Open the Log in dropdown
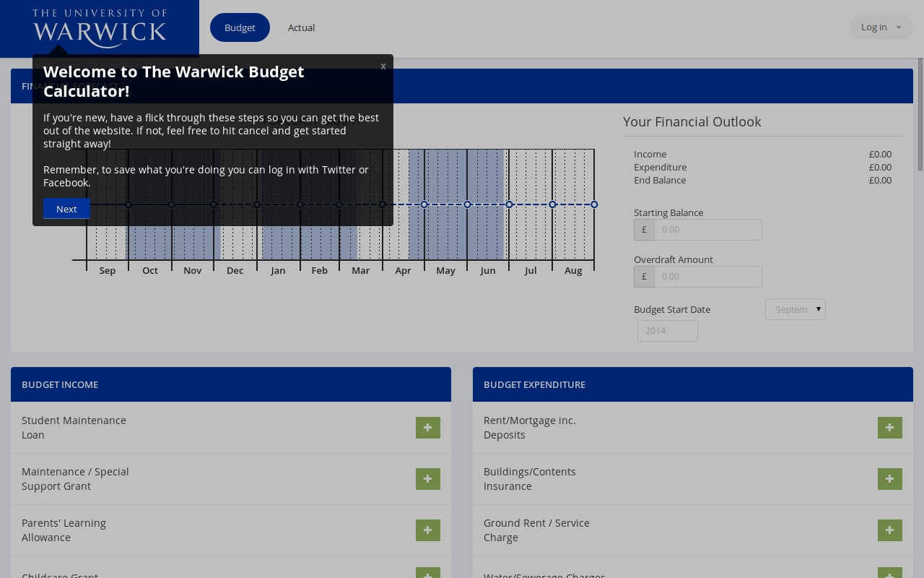Viewport: 924px width, 578px height. click(x=881, y=27)
